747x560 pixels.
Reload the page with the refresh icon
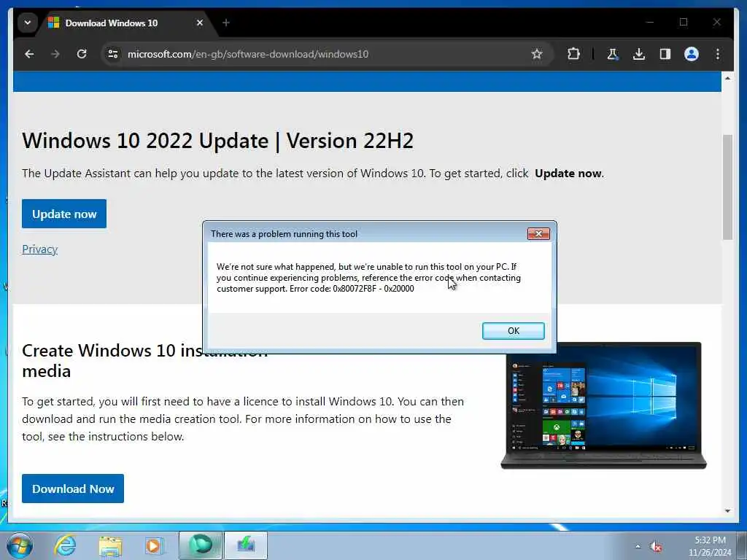[82, 54]
